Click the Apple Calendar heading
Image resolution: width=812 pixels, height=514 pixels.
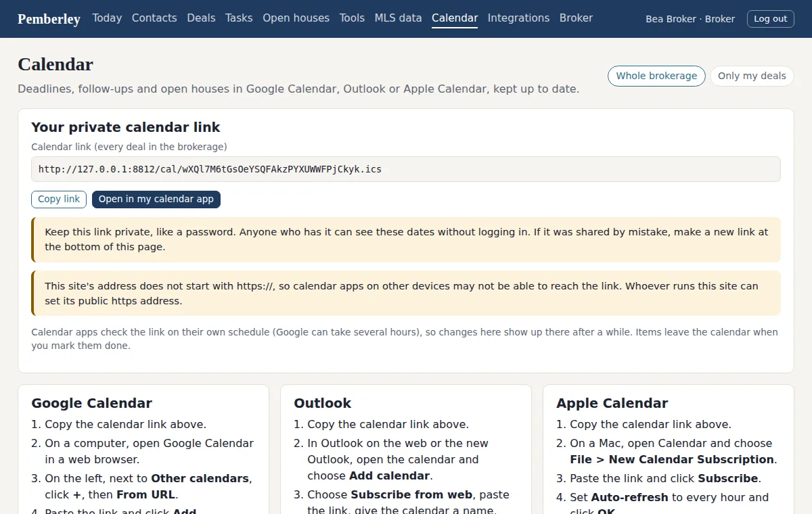612,403
